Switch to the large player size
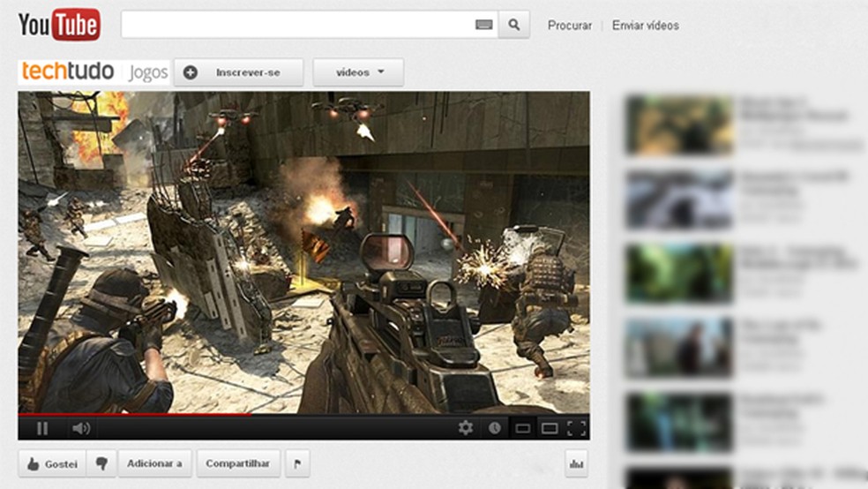This screenshot has width=868, height=489. (x=550, y=429)
